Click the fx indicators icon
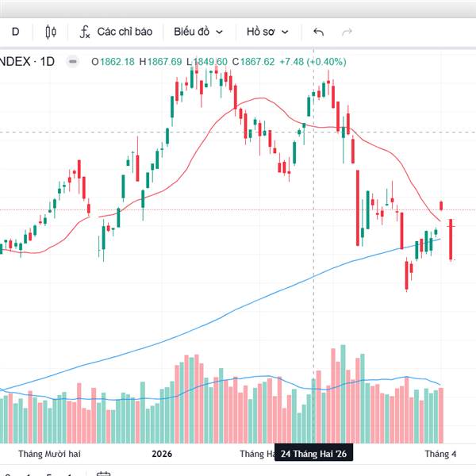Viewport: 476px width, 476px height. coord(85,32)
